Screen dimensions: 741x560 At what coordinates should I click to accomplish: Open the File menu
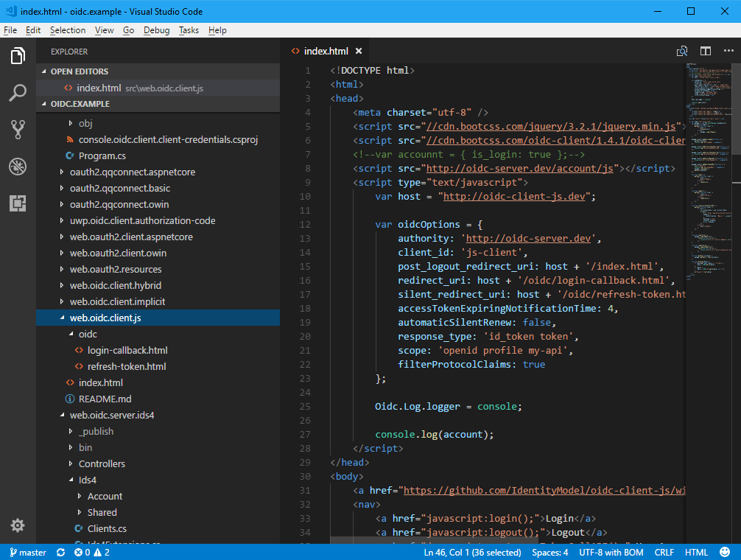pyautogui.click(x=10, y=30)
